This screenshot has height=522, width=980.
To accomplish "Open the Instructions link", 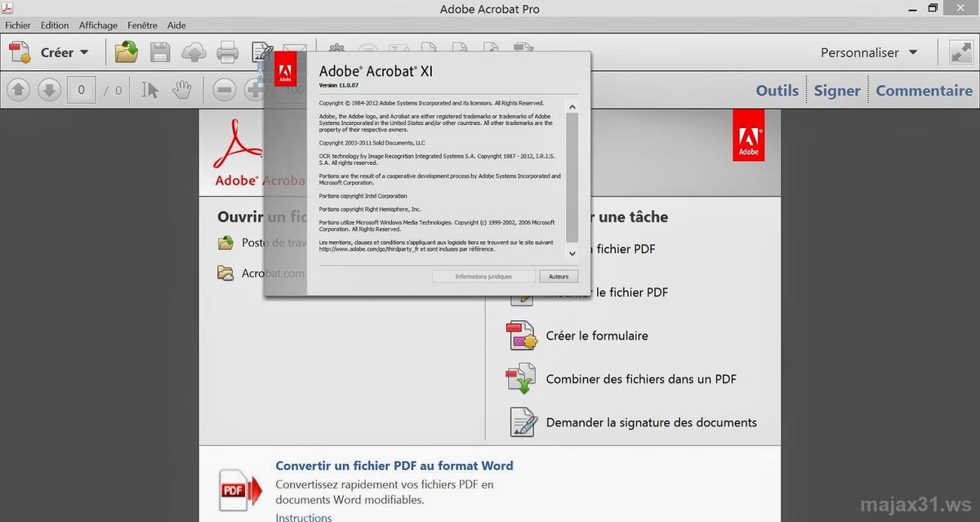I will click(x=304, y=516).
